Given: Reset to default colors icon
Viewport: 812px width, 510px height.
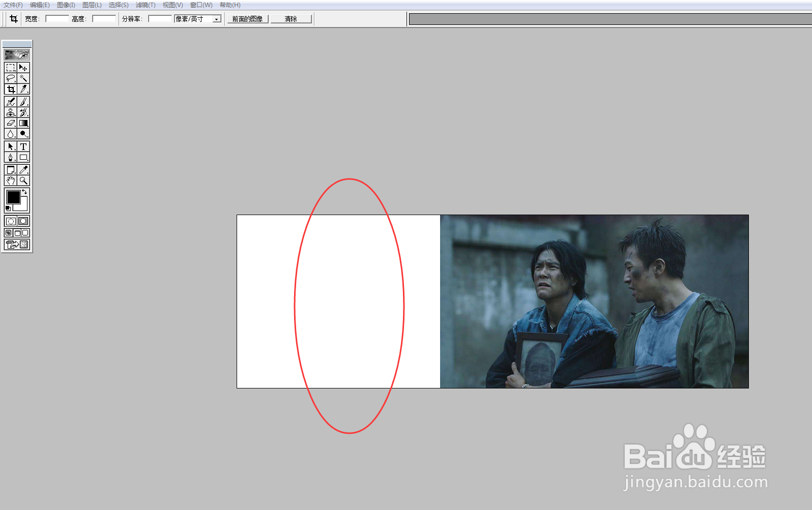Looking at the screenshot, I should coord(8,208).
